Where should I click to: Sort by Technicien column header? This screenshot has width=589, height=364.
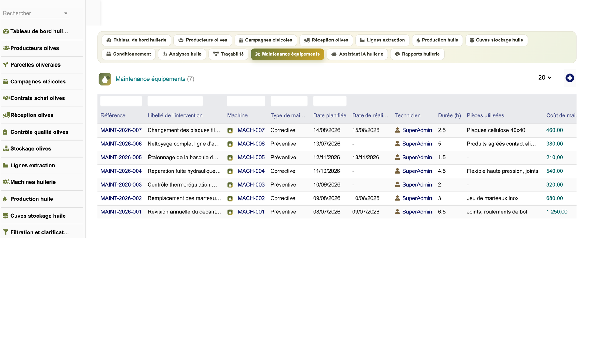coord(408,115)
